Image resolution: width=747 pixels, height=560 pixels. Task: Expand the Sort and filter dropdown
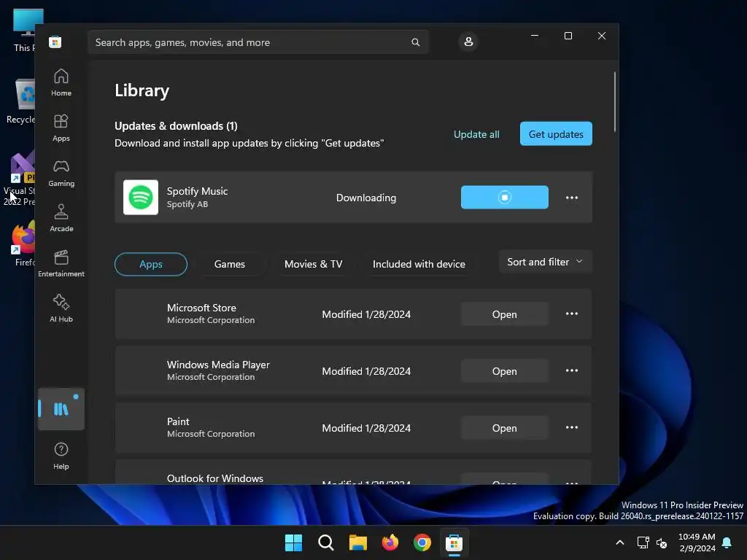(x=546, y=262)
